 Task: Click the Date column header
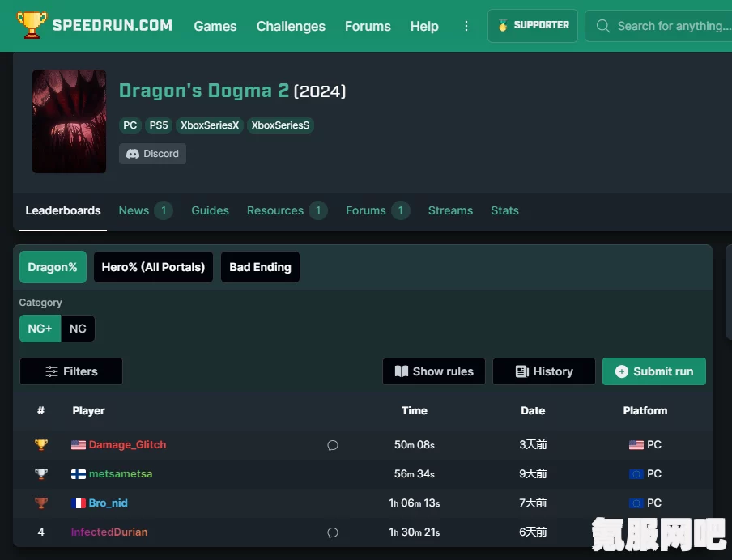click(x=533, y=410)
